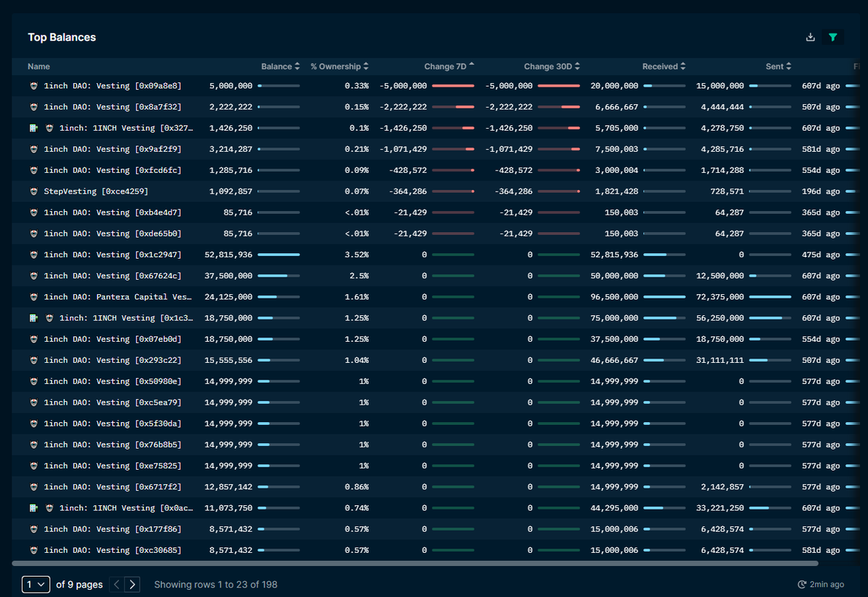
Task: Sort by Received column arrows
Action: (x=683, y=66)
